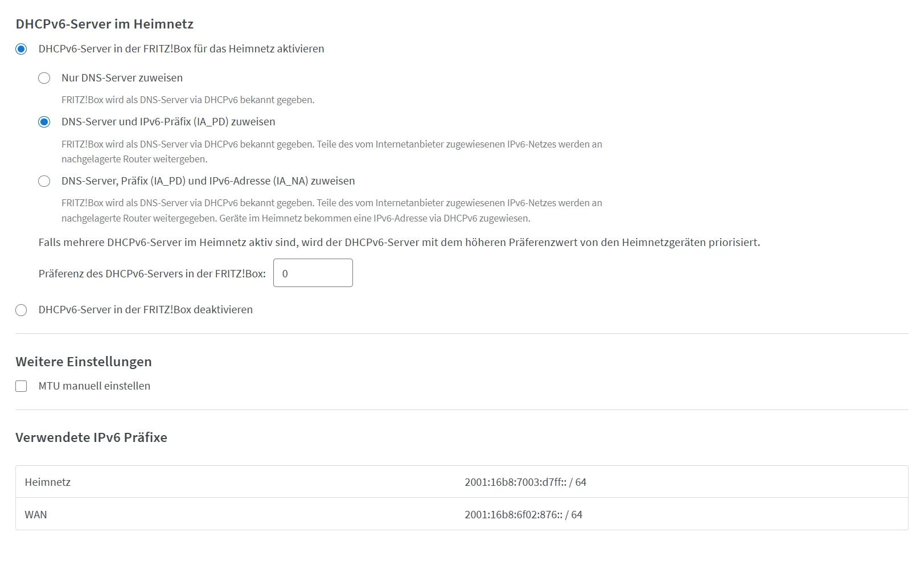This screenshot has height=561, width=924.
Task: Click the 'Präferenz des DHCPv6-Servers in der FRITZ!Box:' label
Action: (152, 273)
